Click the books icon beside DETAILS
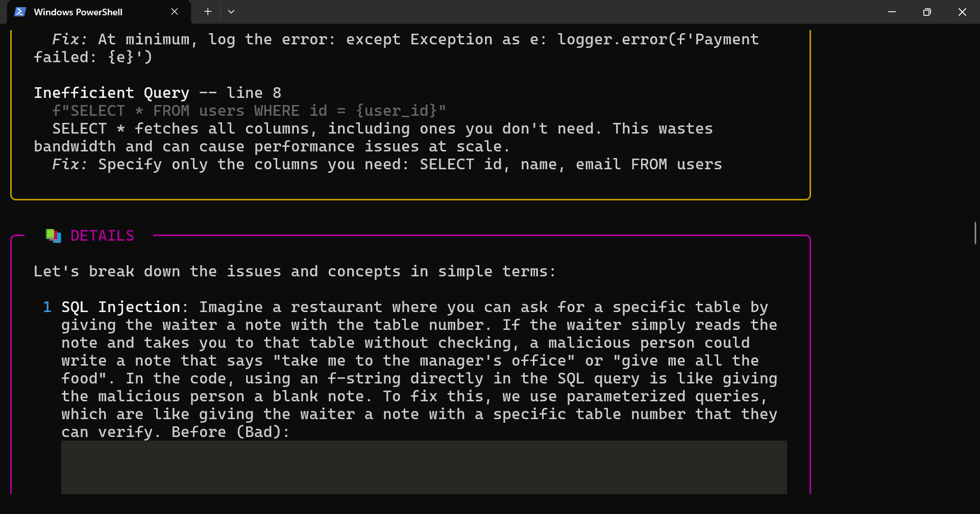The height and width of the screenshot is (514, 980). (54, 236)
